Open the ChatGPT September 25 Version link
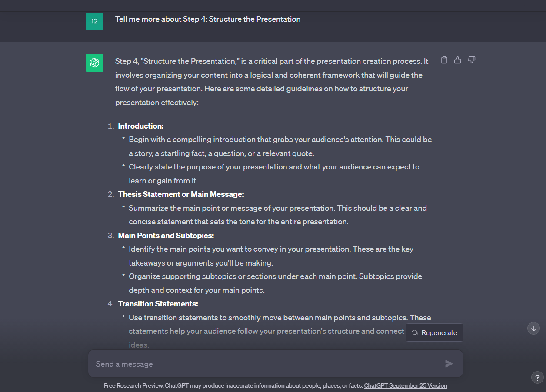This screenshot has width=546, height=392. coord(405,385)
